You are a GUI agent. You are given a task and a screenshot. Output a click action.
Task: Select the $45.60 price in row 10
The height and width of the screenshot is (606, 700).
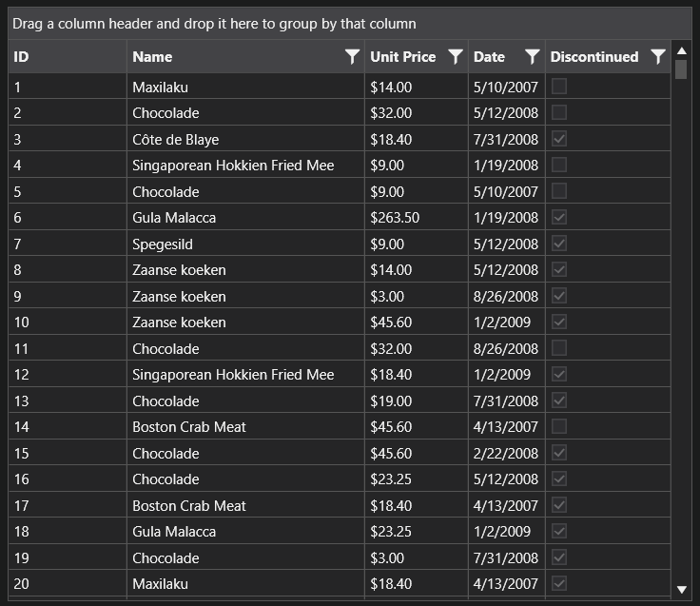(x=416, y=322)
